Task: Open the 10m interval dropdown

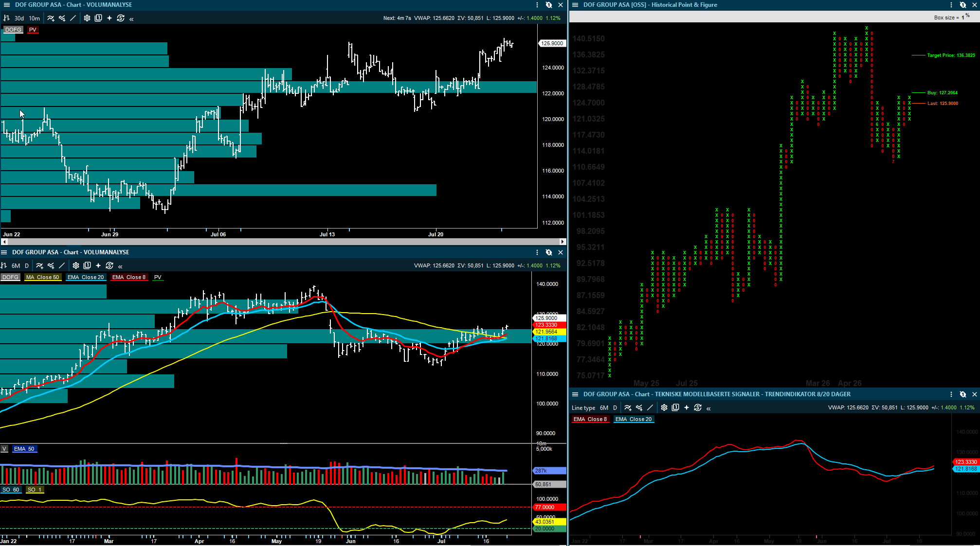Action: [35, 18]
